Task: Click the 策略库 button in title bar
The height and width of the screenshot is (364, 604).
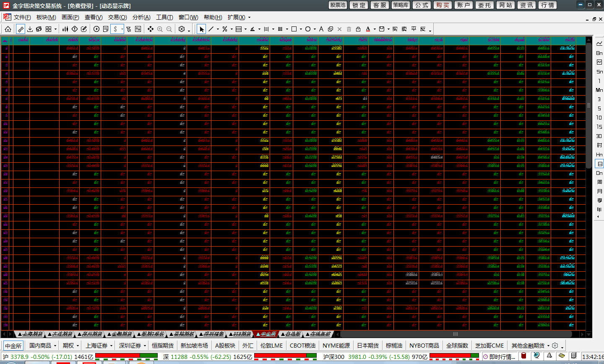Action: 401,5
